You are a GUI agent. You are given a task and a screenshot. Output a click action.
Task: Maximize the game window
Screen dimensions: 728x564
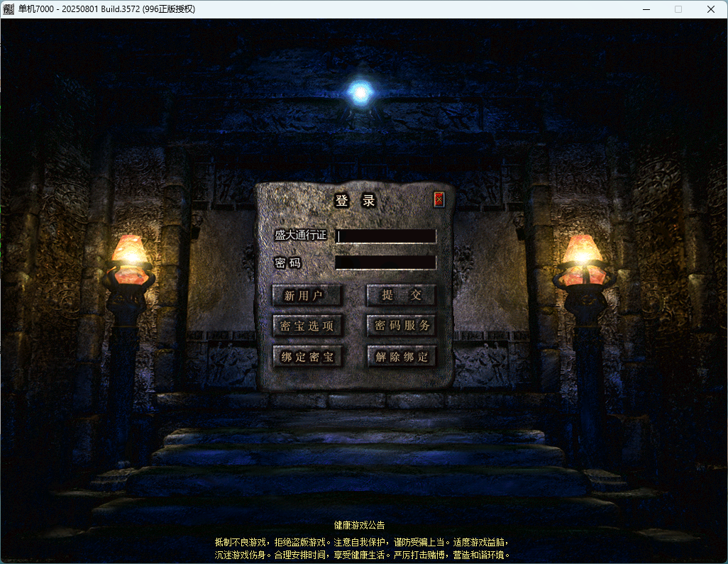(x=678, y=9)
